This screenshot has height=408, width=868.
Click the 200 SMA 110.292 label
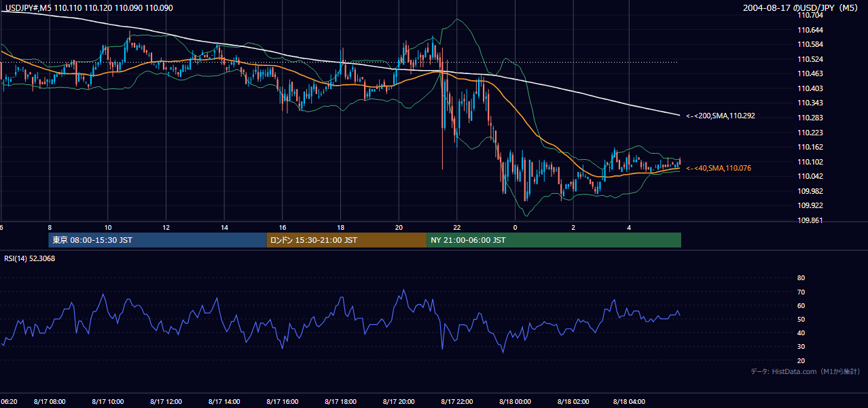coord(720,116)
